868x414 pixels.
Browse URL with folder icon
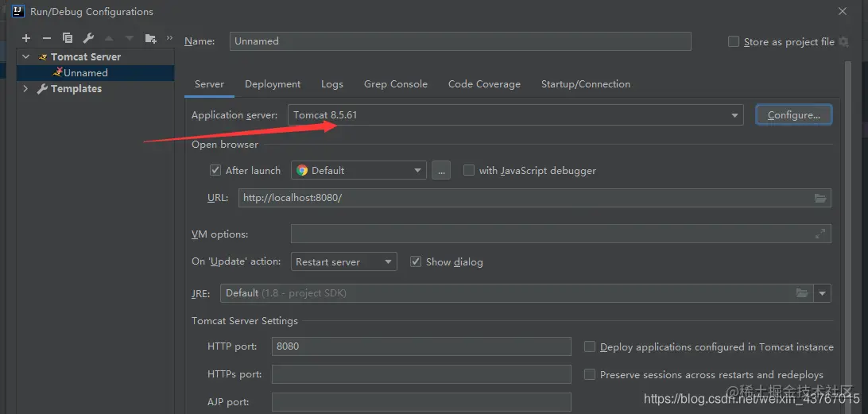(820, 198)
